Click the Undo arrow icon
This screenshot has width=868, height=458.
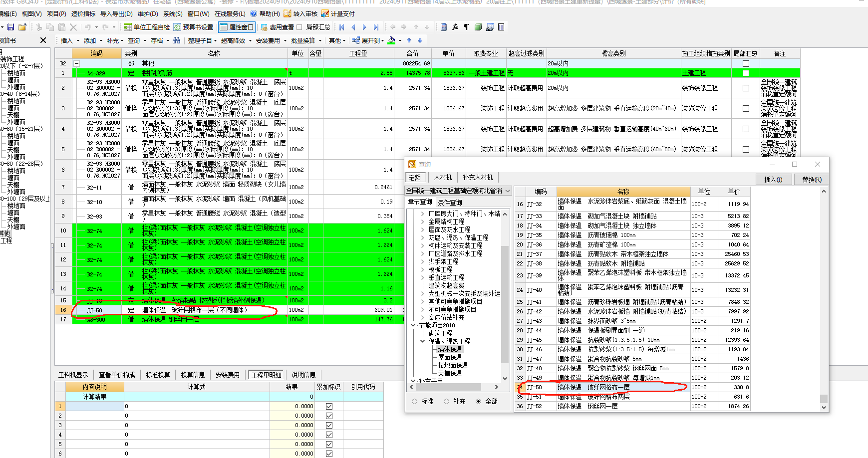88,27
